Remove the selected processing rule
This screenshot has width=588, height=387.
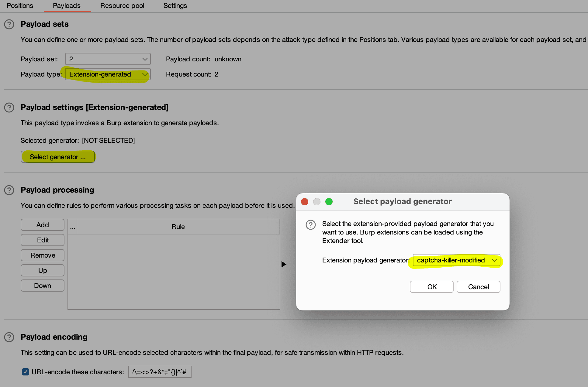coord(43,255)
